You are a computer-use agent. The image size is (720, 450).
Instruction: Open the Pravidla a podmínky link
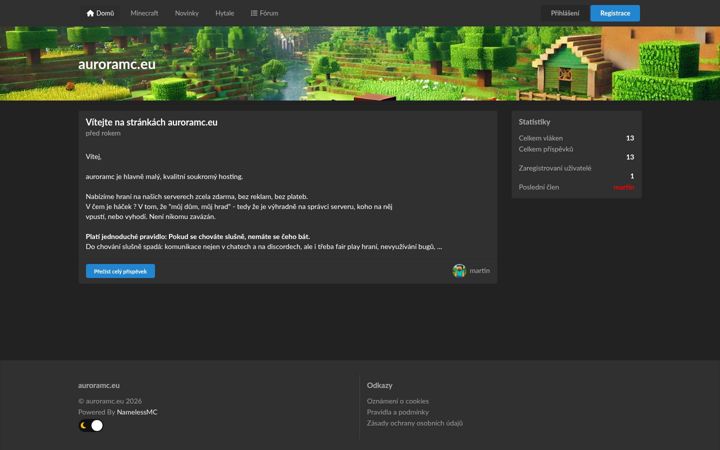pyautogui.click(x=398, y=412)
